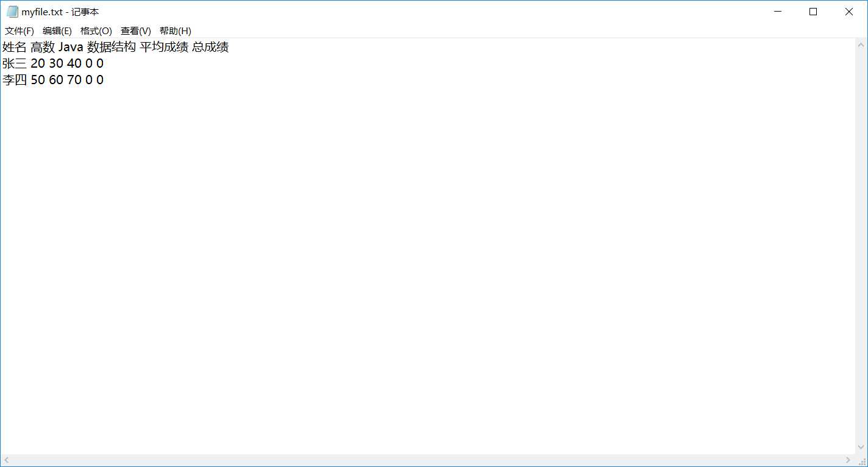The width and height of the screenshot is (868, 467).
Task: Click the word 姓名 in header line
Action: point(15,47)
